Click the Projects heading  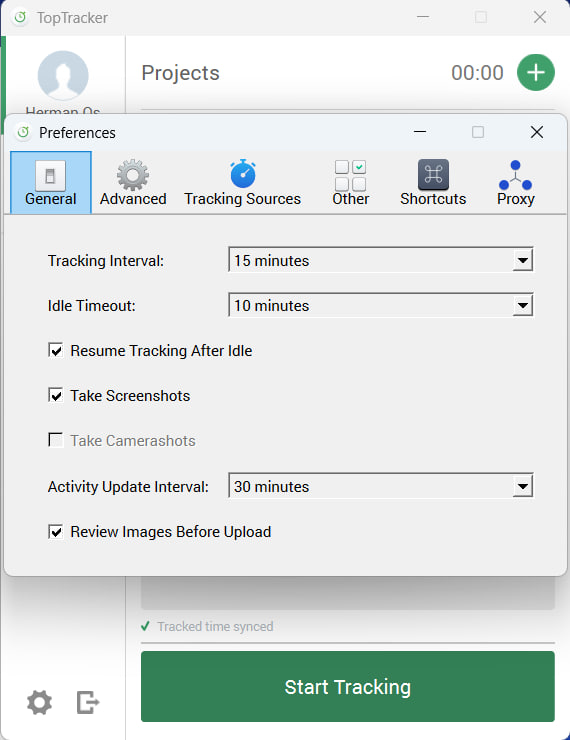click(x=181, y=73)
